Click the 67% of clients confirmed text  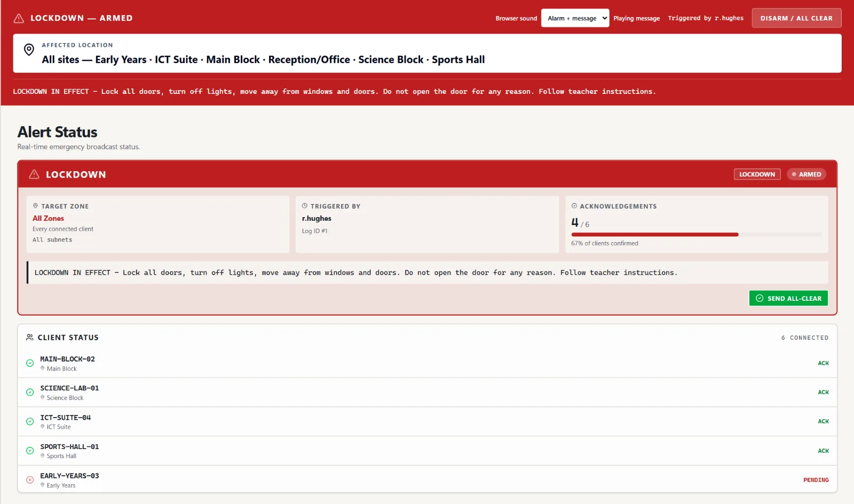coord(605,243)
